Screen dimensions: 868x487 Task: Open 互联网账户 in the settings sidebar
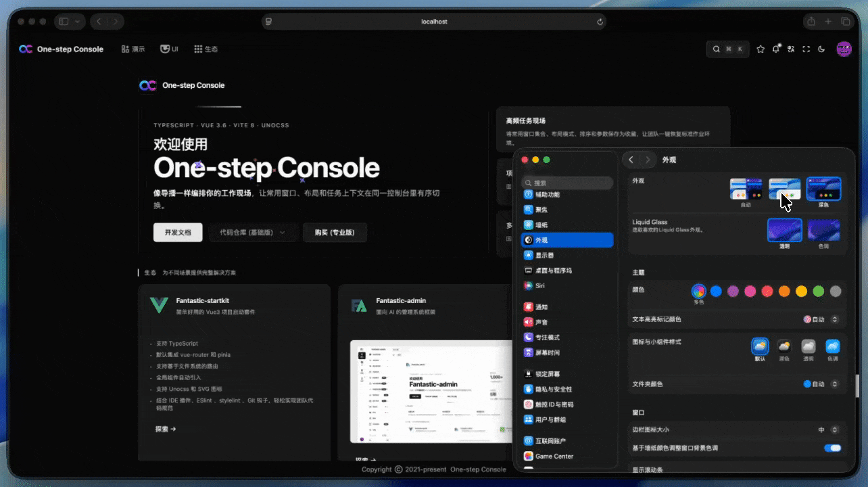(x=567, y=441)
